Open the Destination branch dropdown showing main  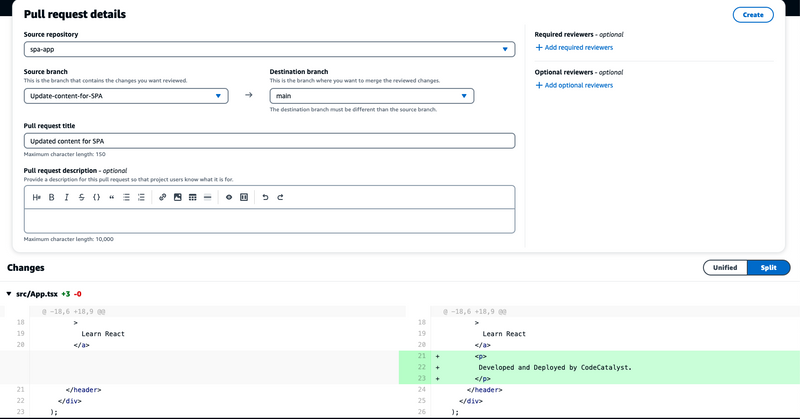coord(371,96)
